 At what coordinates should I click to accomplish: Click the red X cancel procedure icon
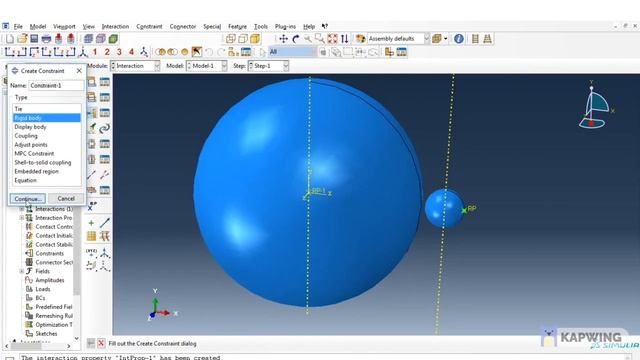101,344
